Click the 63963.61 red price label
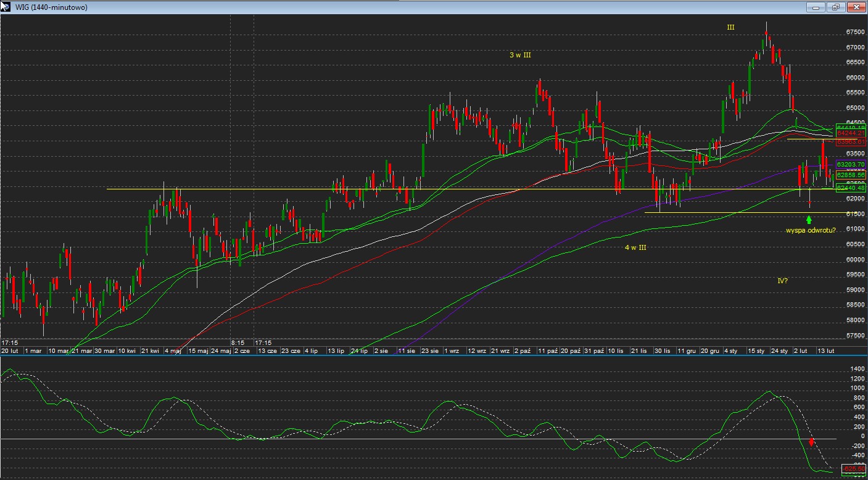This screenshot has width=868, height=480. [851, 141]
